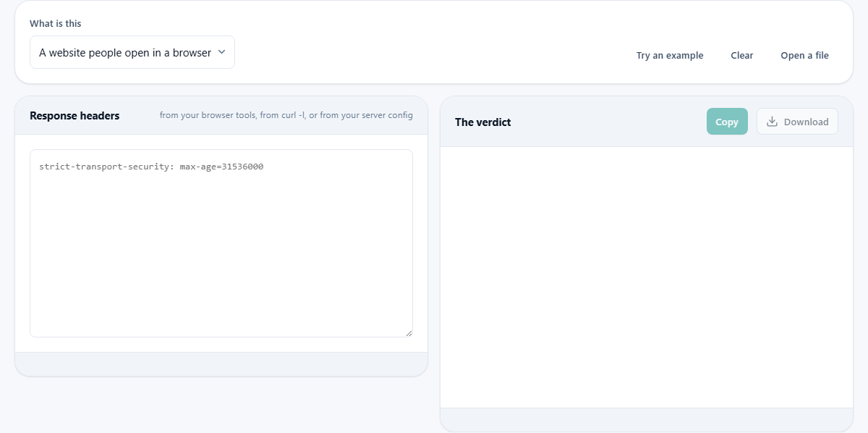Click the "What is this" label

pos(56,23)
